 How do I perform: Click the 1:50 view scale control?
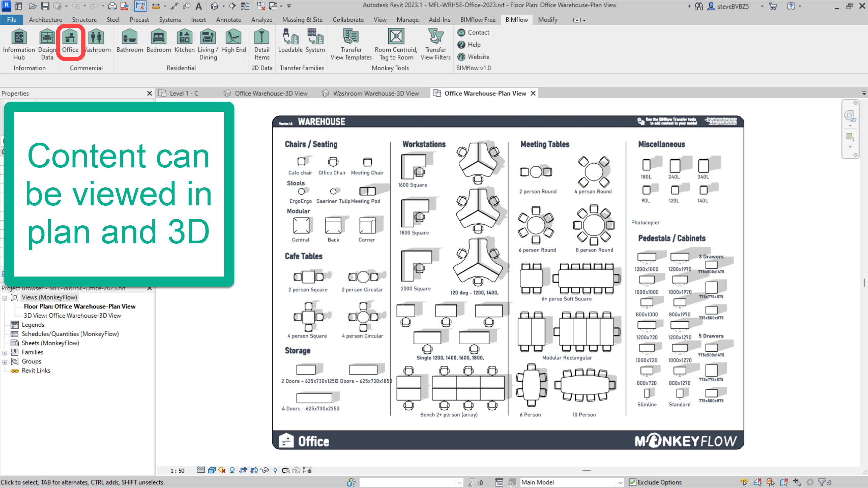177,470
